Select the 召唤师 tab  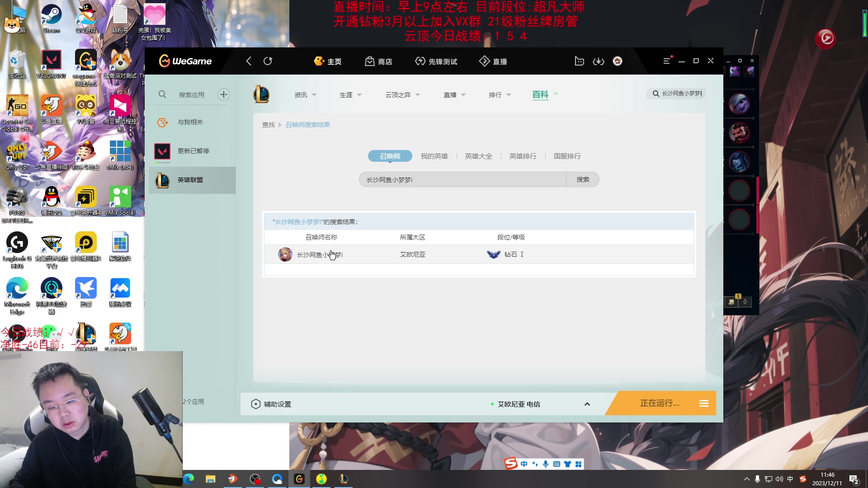tap(390, 156)
